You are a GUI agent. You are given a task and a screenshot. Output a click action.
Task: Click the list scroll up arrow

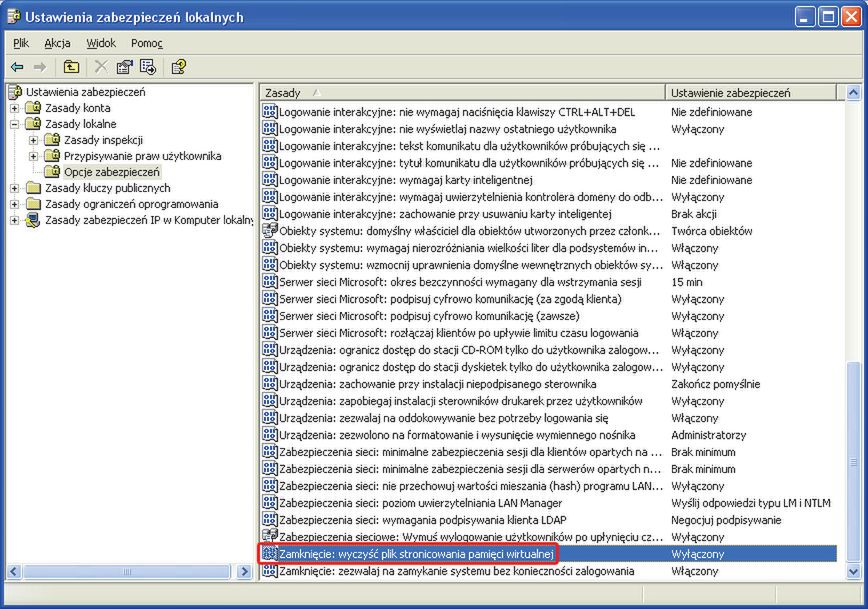[x=853, y=92]
